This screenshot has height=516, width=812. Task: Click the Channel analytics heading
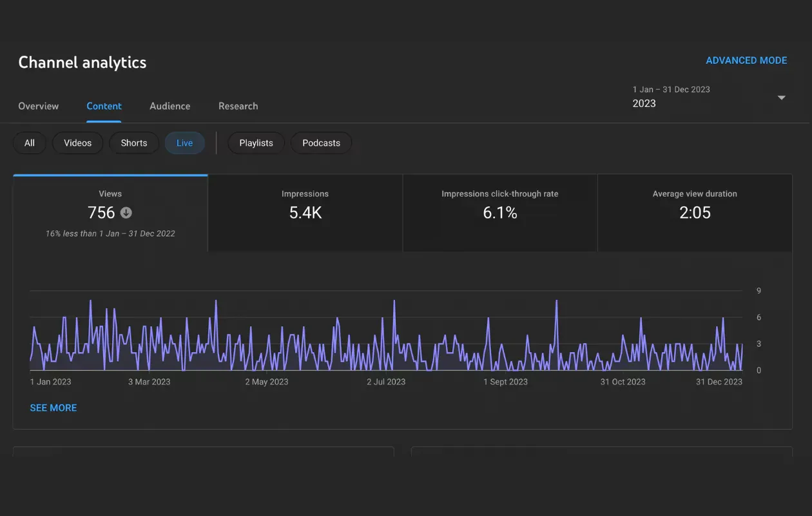point(82,63)
